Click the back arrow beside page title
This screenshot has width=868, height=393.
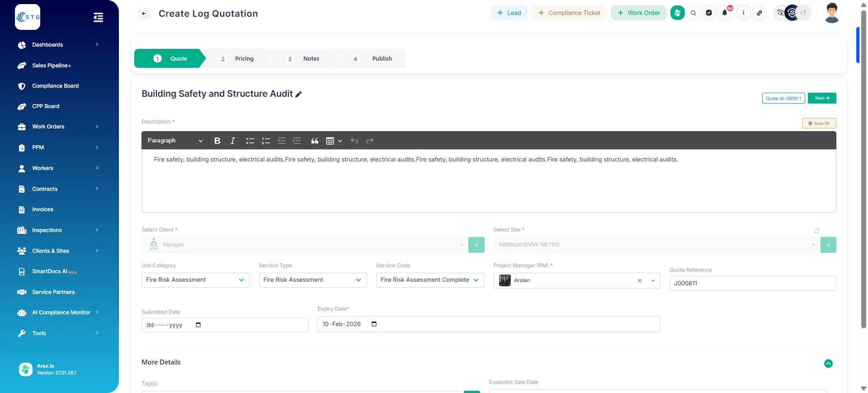[x=144, y=14]
